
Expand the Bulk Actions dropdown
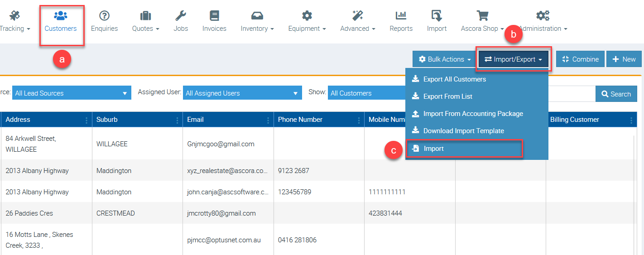[x=445, y=59]
